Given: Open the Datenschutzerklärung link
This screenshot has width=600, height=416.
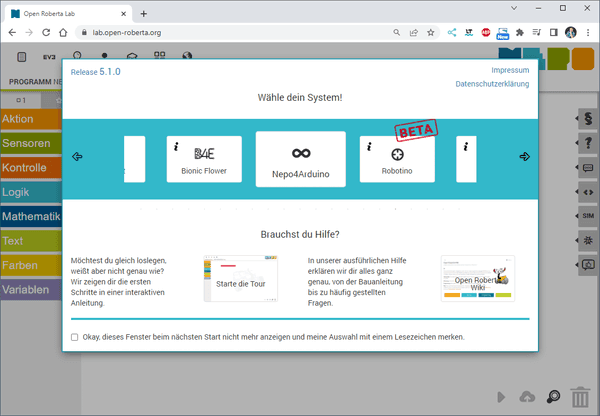Looking at the screenshot, I should [492, 84].
